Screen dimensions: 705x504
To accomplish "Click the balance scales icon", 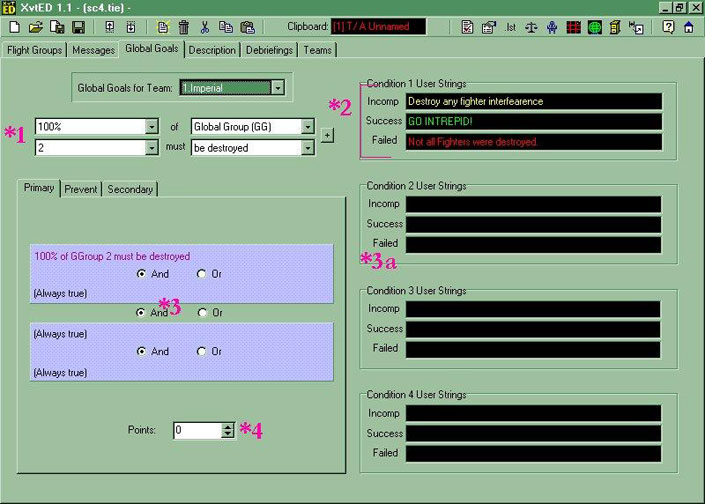I will 531,27.
